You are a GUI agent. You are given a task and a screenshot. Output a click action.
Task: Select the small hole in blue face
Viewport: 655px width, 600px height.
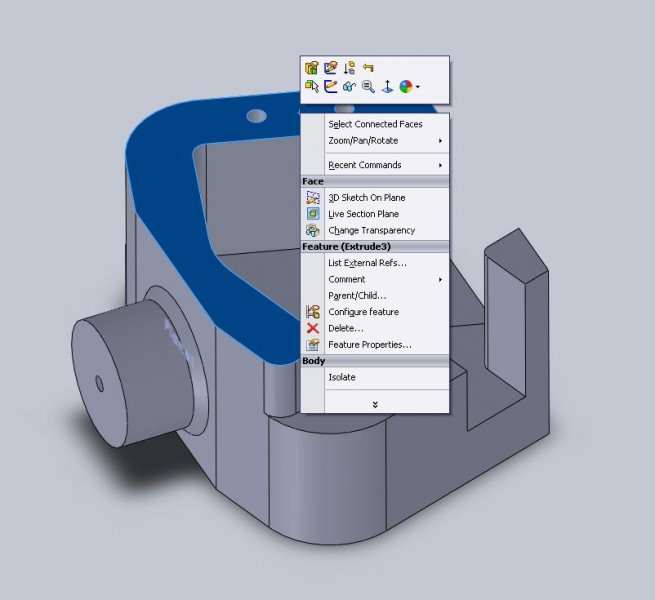(256, 116)
